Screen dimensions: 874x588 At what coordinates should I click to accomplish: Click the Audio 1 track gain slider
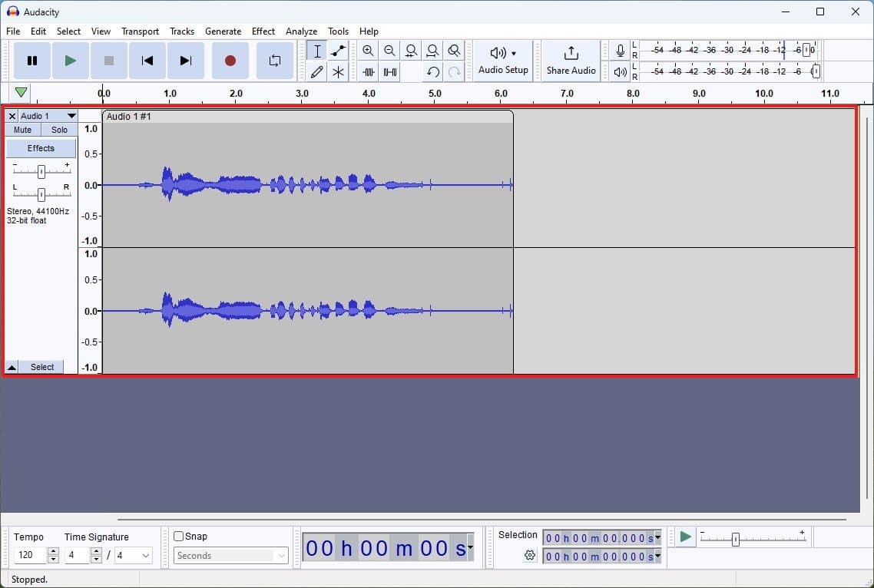click(41, 171)
